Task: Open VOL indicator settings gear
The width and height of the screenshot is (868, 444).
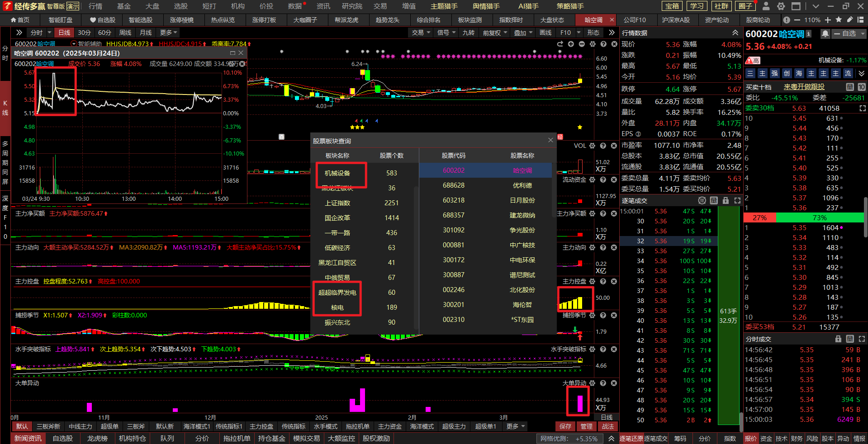Action: (x=593, y=146)
